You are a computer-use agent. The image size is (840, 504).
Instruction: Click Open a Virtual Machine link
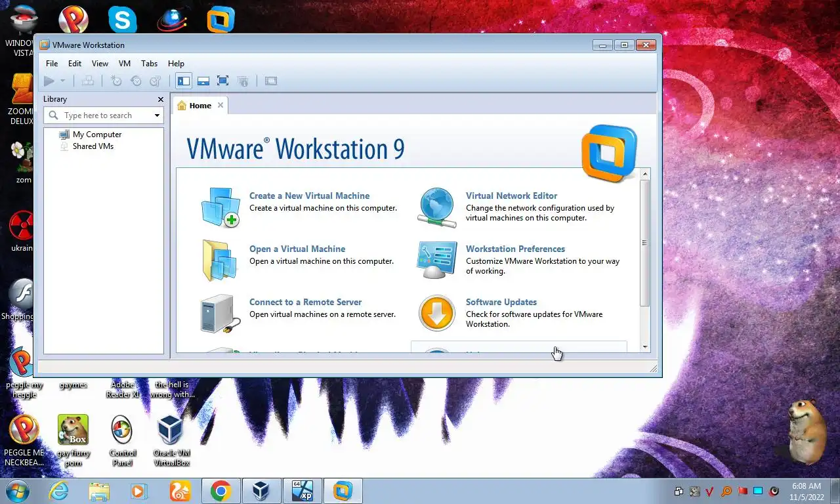click(x=297, y=249)
